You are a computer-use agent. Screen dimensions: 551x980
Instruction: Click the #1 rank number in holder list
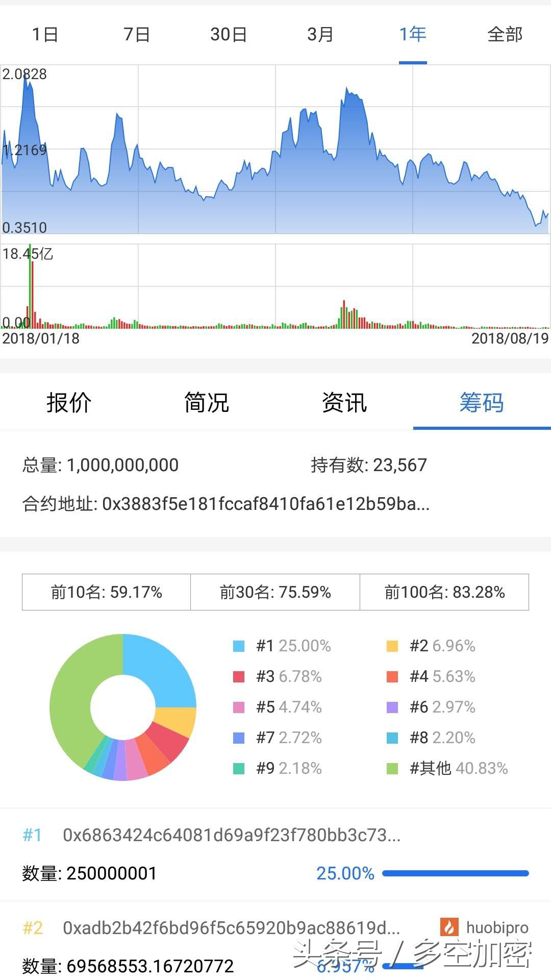(33, 835)
